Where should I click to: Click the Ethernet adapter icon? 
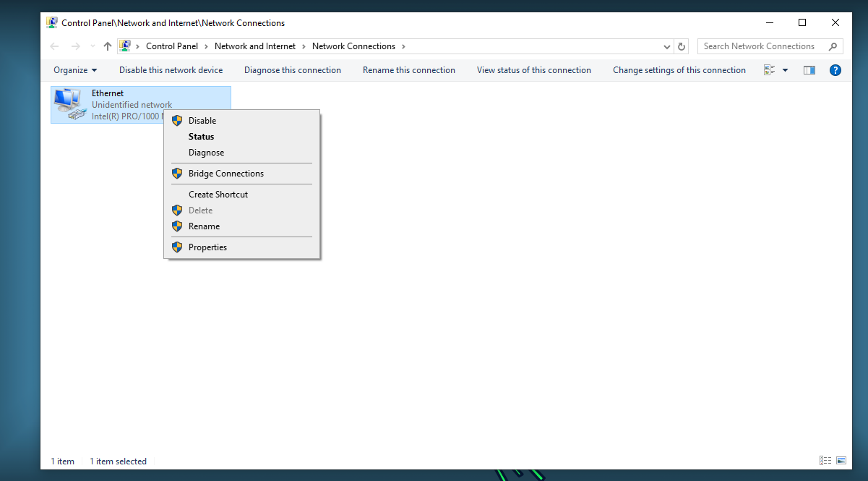69,105
